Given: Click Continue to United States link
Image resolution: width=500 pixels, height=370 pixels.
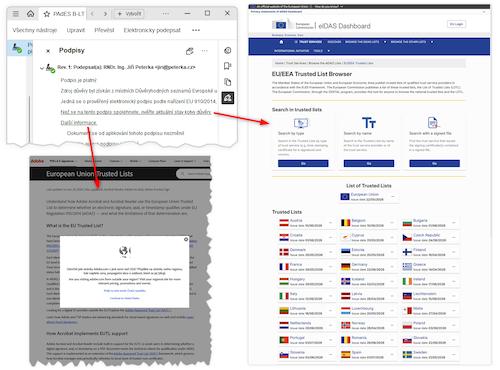Looking at the screenshot, I should 125,298.
